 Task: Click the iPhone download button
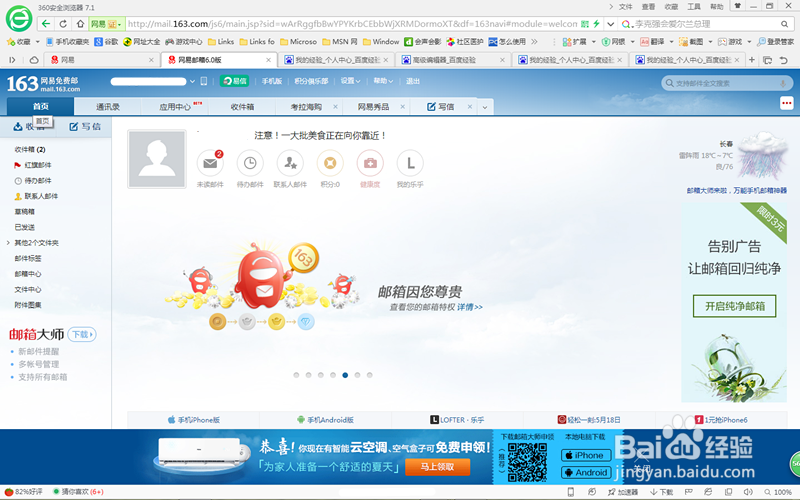pyautogui.click(x=585, y=455)
